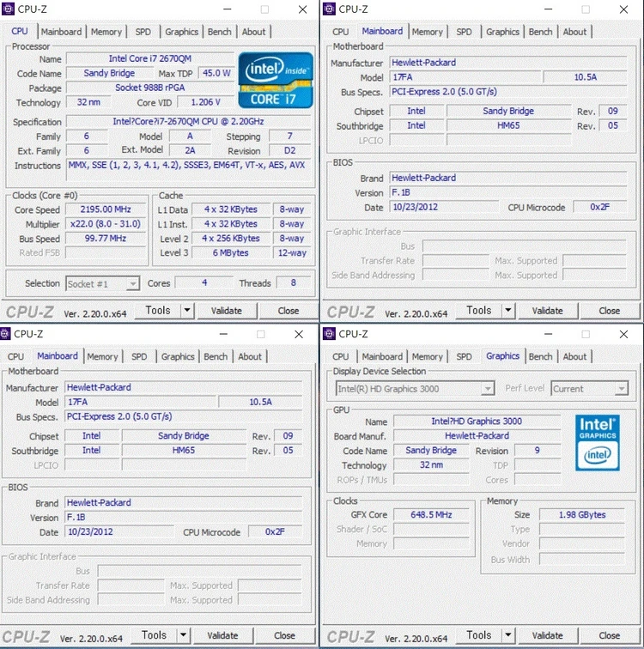Click the GPU Revision value 9
The image size is (644, 649).
tap(538, 451)
